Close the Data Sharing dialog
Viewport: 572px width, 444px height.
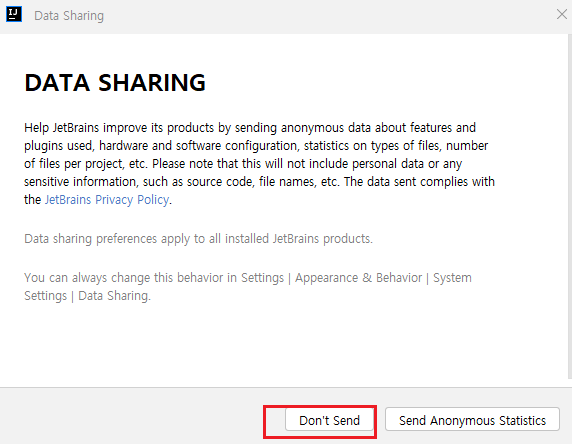pos(561,15)
